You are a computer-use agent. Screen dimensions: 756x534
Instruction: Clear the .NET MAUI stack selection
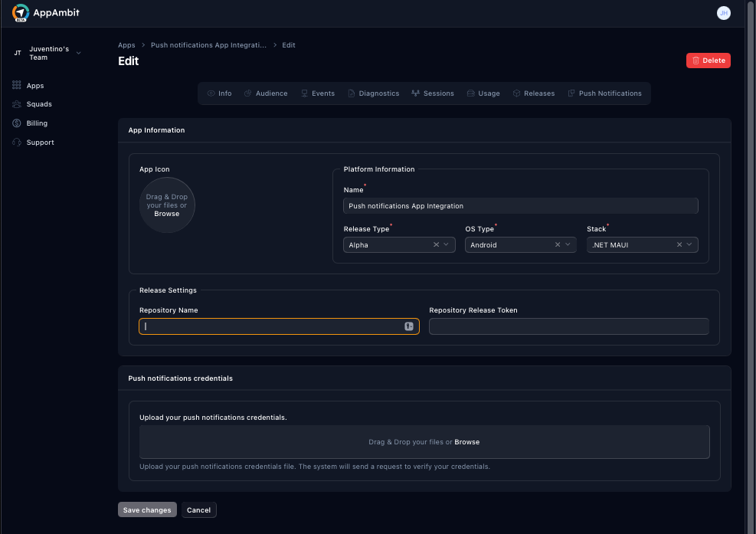(679, 244)
